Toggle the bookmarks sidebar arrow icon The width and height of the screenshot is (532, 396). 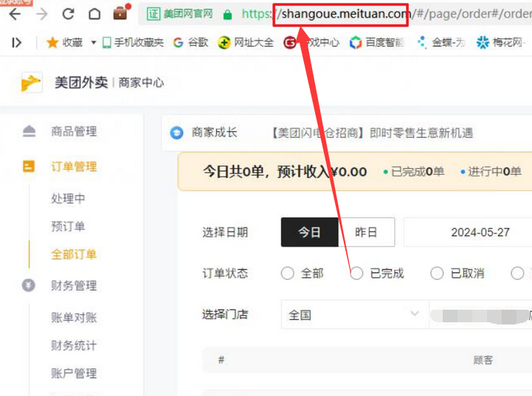click(16, 43)
